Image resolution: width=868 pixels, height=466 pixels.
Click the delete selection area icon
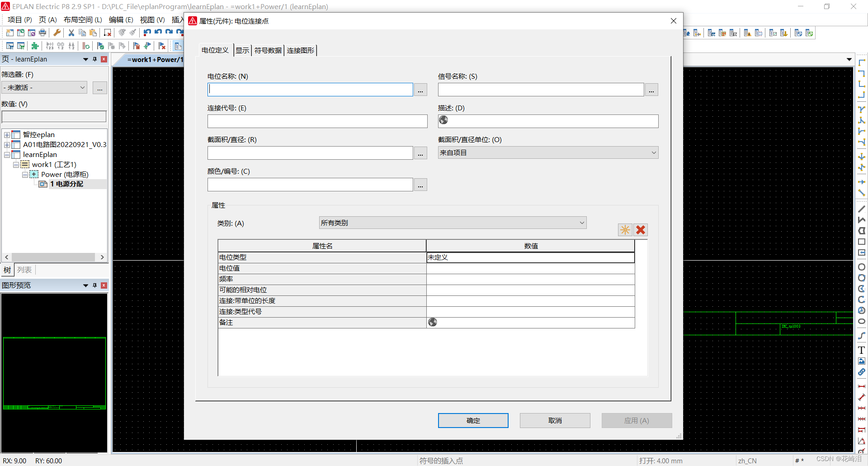pyautogui.click(x=108, y=33)
